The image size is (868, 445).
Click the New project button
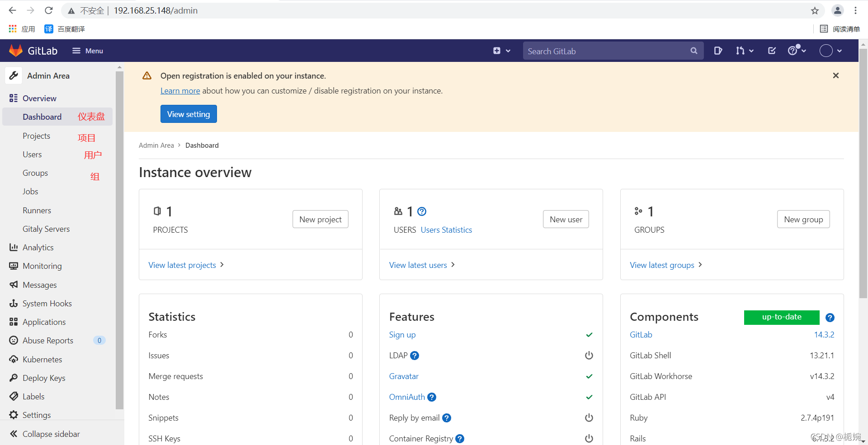[x=321, y=219]
